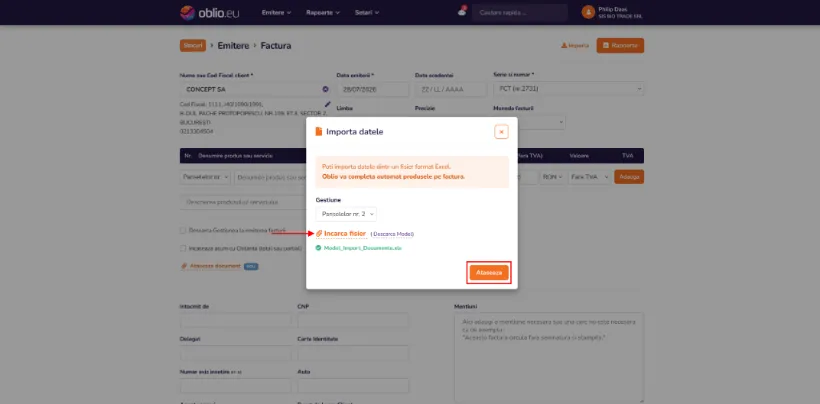Close the Importa datele dialog
820x404 pixels.
tap(501, 132)
